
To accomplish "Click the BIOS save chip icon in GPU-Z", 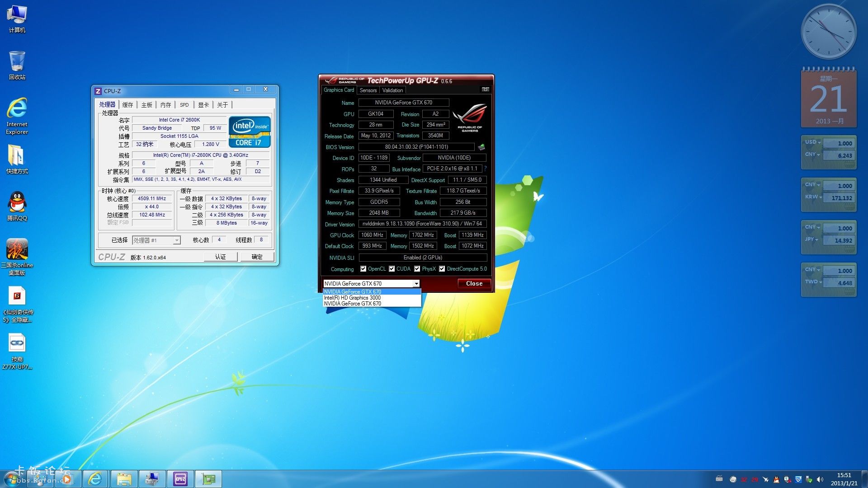I will click(x=481, y=147).
